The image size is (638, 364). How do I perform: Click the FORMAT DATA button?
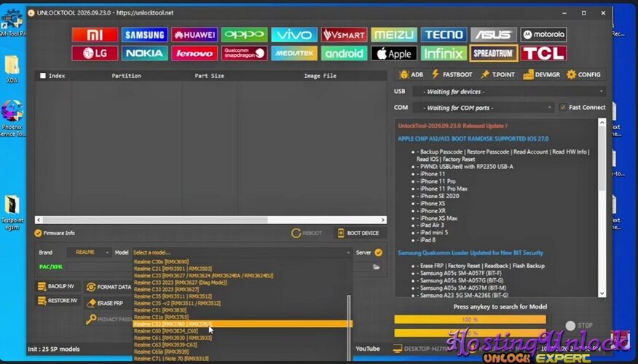pos(109,287)
